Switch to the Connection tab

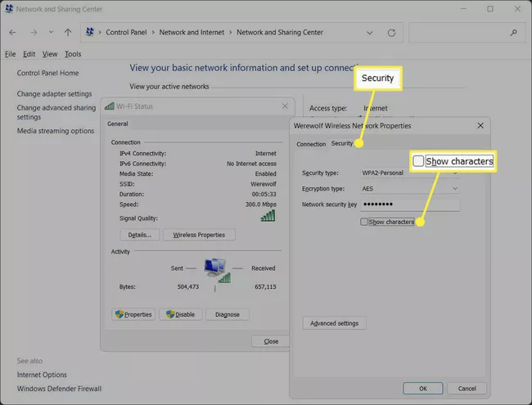(311, 144)
